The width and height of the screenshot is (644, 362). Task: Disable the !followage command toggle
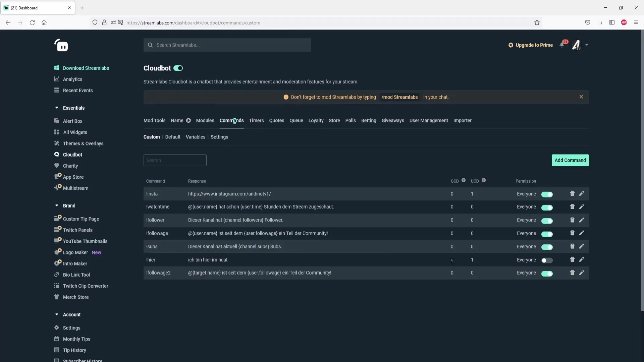(547, 234)
